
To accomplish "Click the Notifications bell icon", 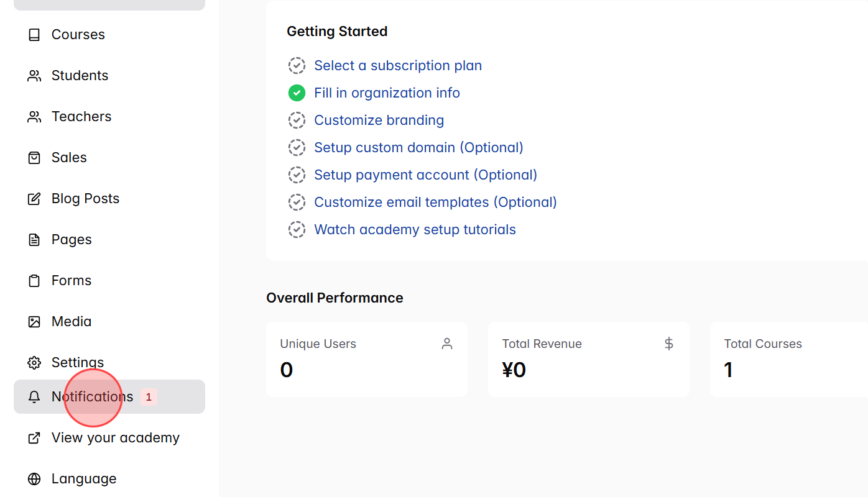I will 34,396.
